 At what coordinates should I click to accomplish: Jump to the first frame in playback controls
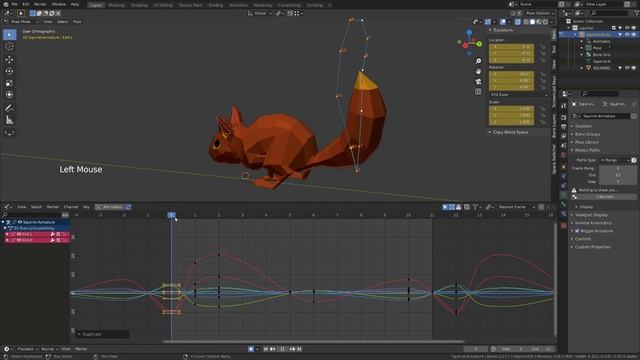coord(266,349)
